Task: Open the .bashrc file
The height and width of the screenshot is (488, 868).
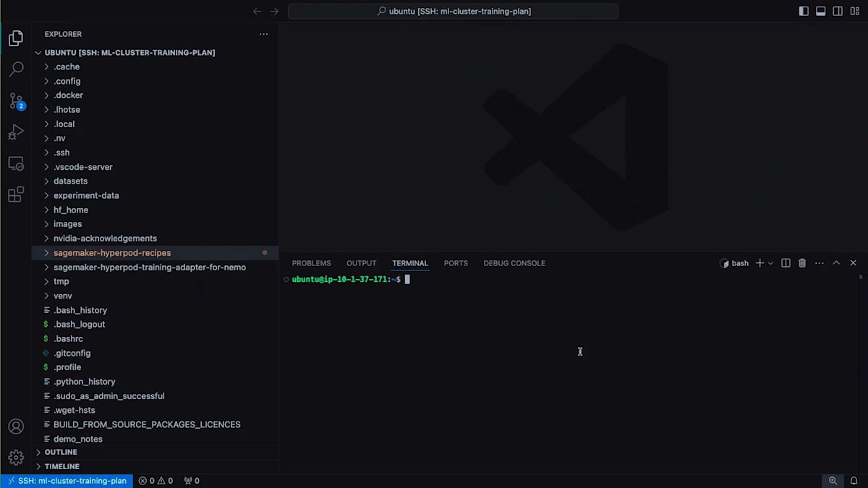Action: (x=155, y=338)
